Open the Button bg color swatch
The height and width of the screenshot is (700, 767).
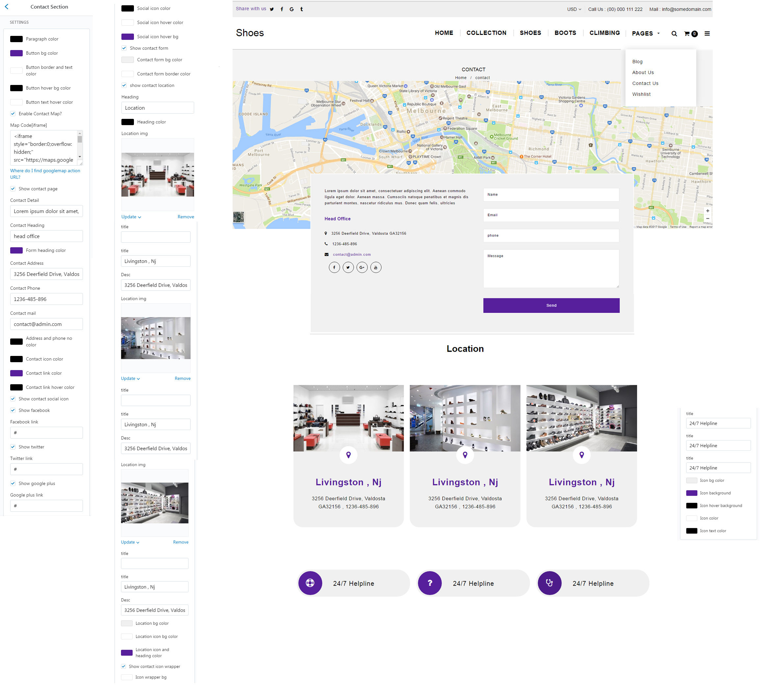16,53
